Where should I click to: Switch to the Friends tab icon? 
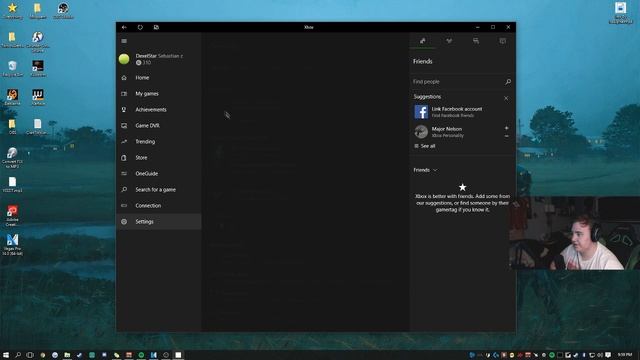point(423,41)
